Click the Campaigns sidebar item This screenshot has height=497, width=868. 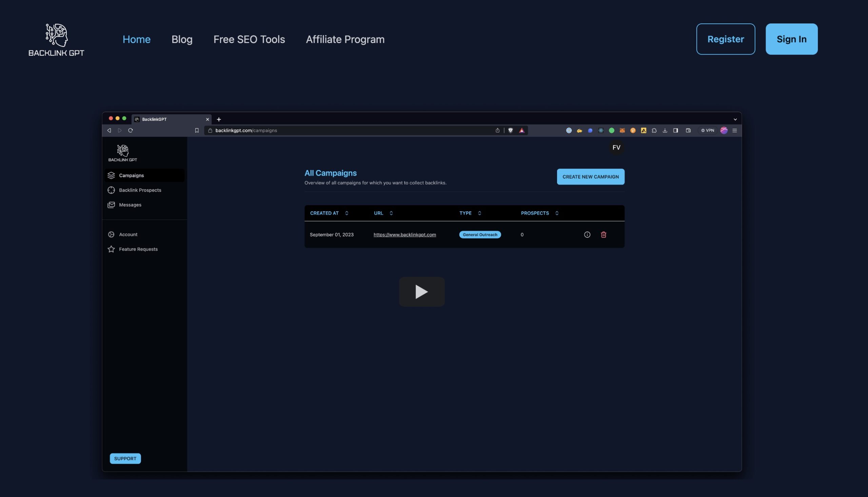131,175
